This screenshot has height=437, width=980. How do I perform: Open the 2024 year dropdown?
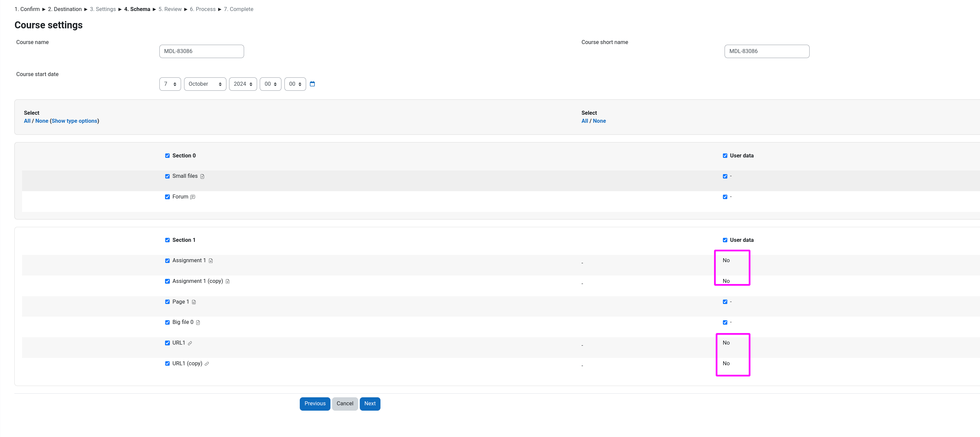pyautogui.click(x=243, y=84)
